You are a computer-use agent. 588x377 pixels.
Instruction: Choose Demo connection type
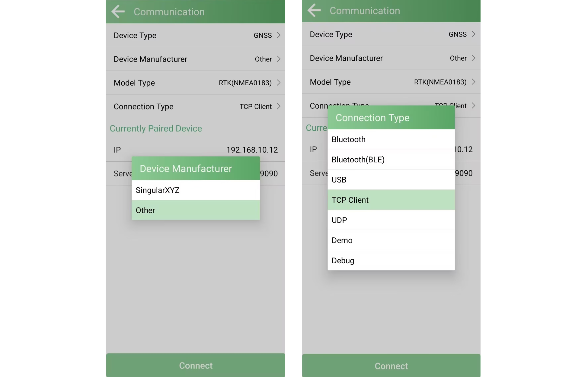point(391,240)
